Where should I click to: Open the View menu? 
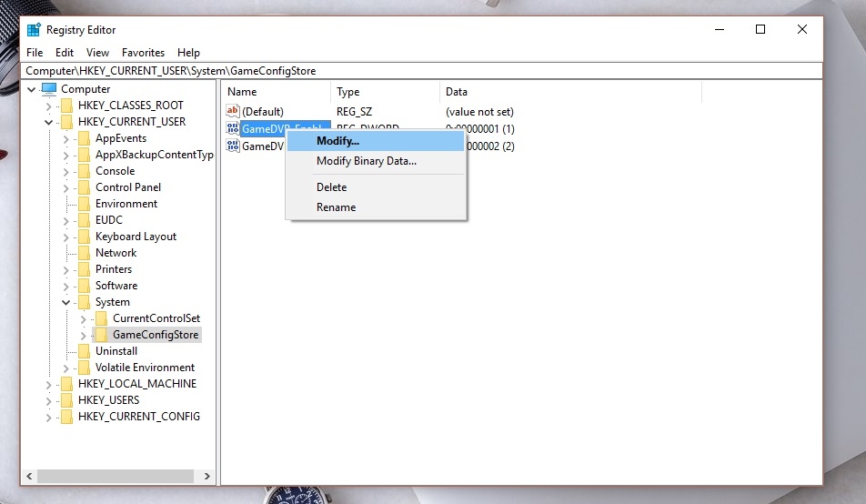[x=97, y=53]
